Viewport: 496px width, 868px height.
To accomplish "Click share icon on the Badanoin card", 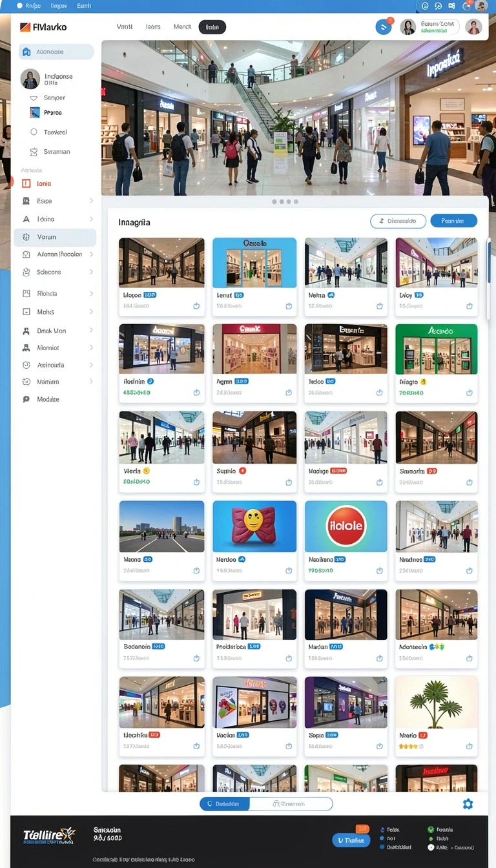I will coord(197,658).
